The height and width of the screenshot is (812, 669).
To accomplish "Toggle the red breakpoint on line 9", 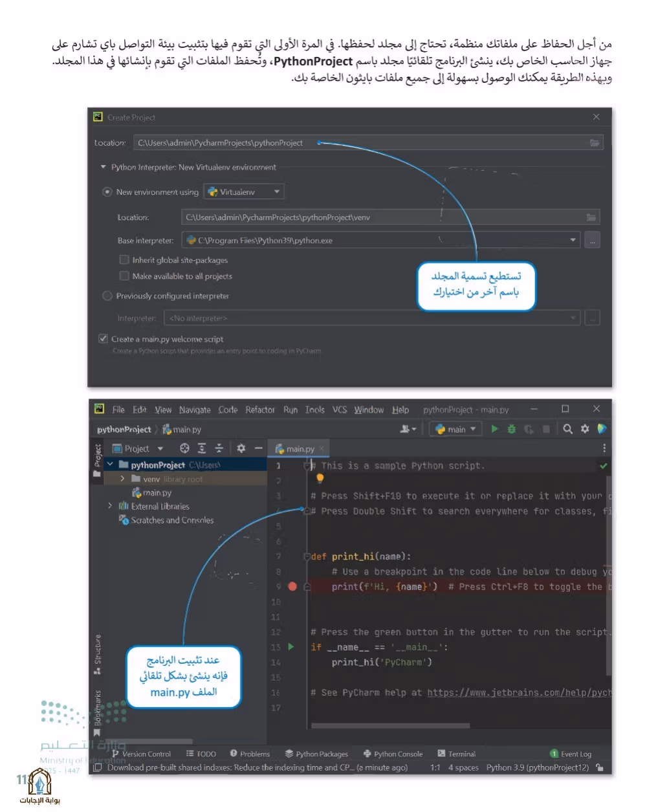I will (292, 587).
